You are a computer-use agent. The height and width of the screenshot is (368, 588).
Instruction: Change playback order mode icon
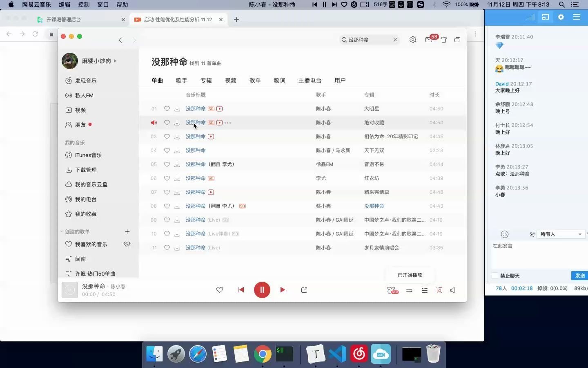coord(409,290)
